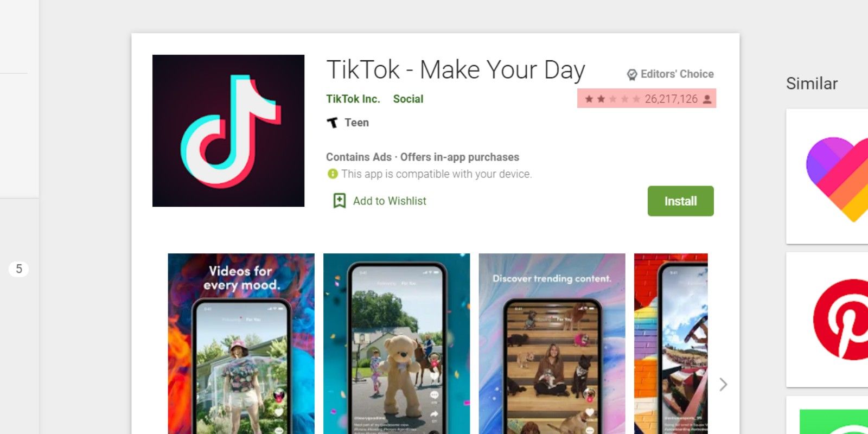
Task: Open the 'Videos for every mood' screenshot
Action: [241, 344]
